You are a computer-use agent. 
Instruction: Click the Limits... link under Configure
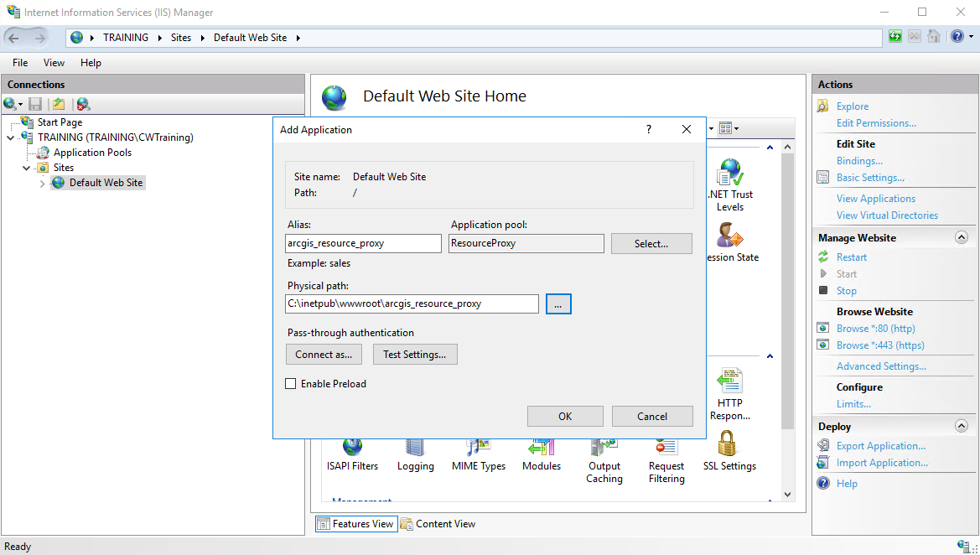tap(853, 404)
